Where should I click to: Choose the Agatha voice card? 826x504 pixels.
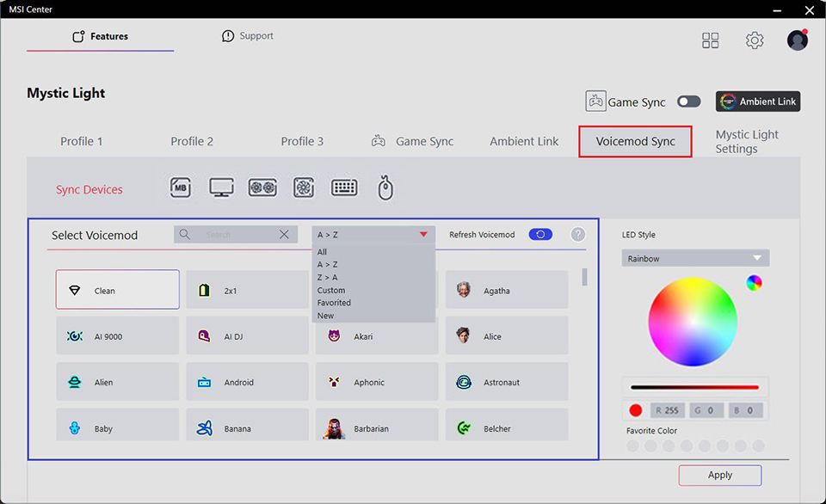[x=507, y=290]
